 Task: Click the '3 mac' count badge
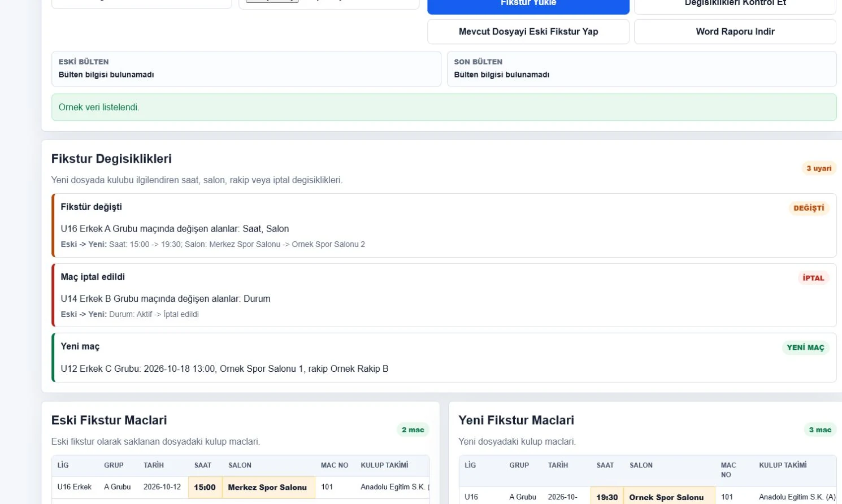(x=820, y=430)
